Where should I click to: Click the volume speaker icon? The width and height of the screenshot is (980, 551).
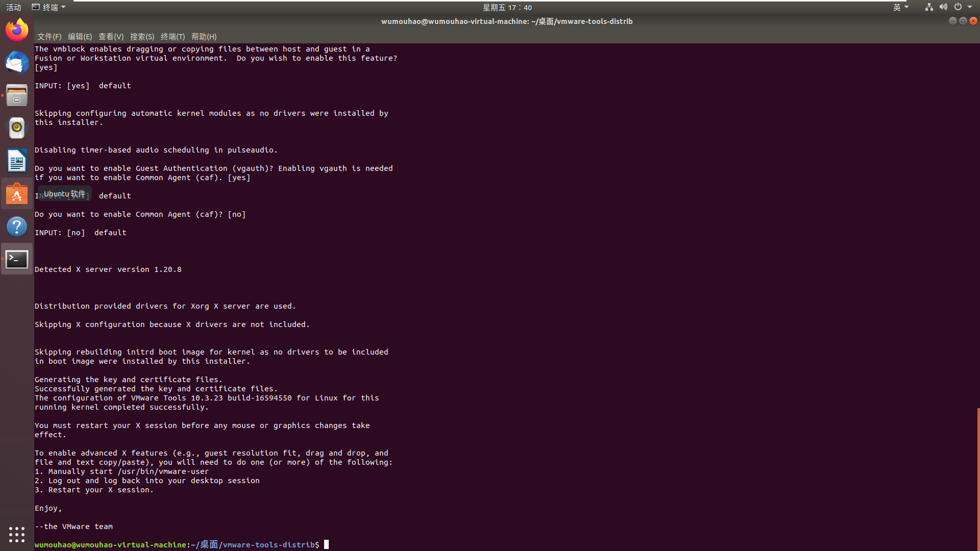(943, 7)
